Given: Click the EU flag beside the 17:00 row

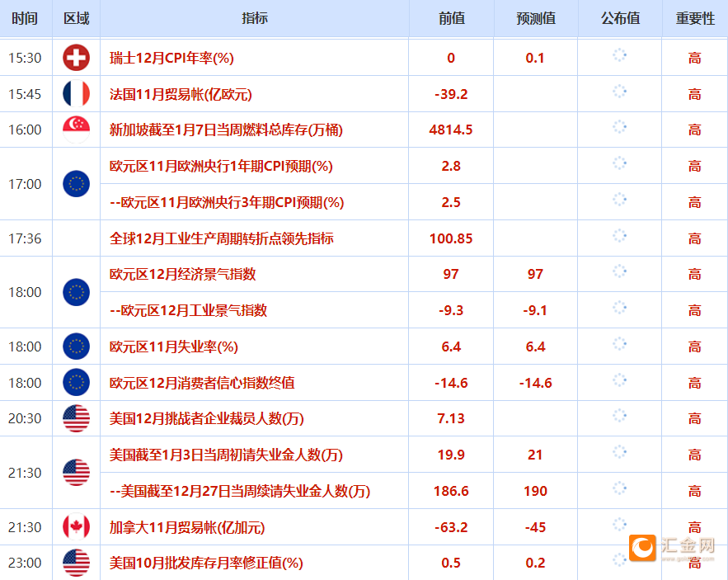Looking at the screenshot, I should coord(76,184).
